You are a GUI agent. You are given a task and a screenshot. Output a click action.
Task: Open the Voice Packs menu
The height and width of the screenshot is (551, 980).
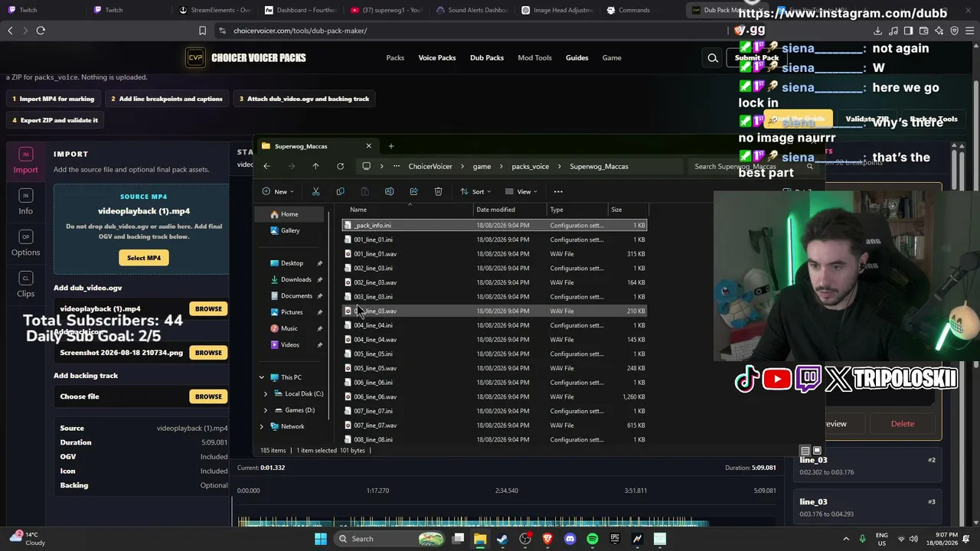point(437,57)
